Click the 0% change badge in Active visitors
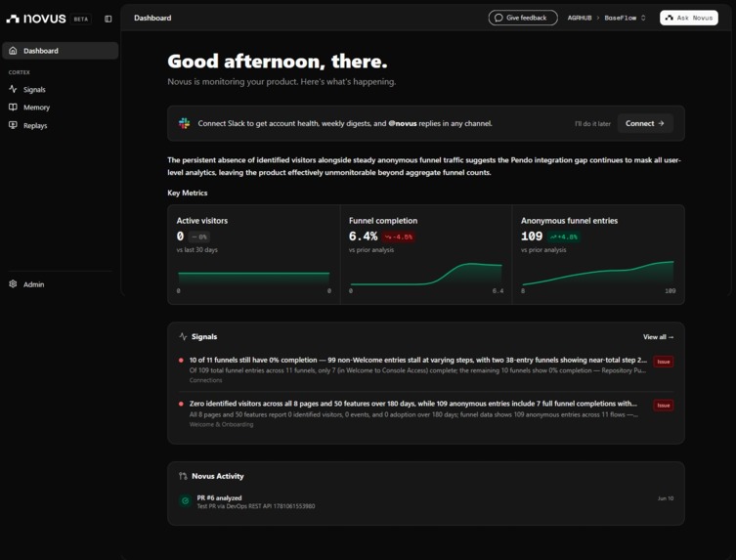The width and height of the screenshot is (736, 560). [x=199, y=237]
